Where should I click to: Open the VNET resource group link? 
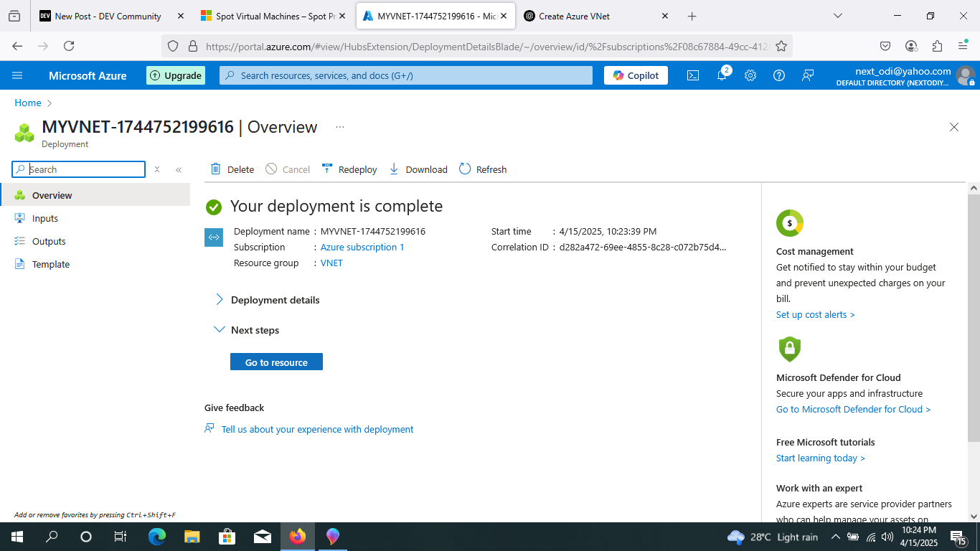(331, 263)
